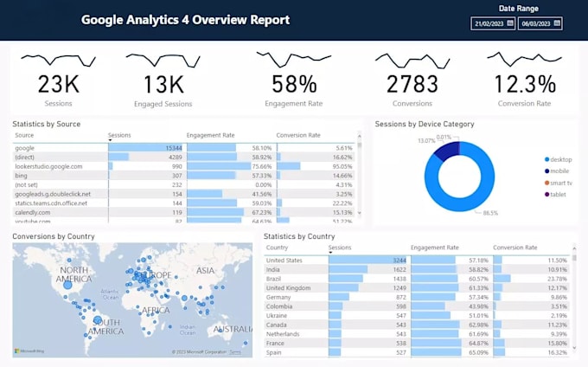Select the Spain country row

pos(417,352)
